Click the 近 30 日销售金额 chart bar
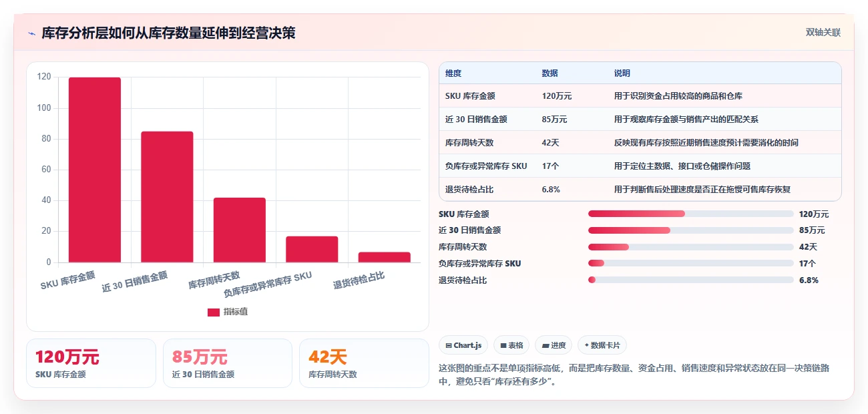 click(167, 197)
